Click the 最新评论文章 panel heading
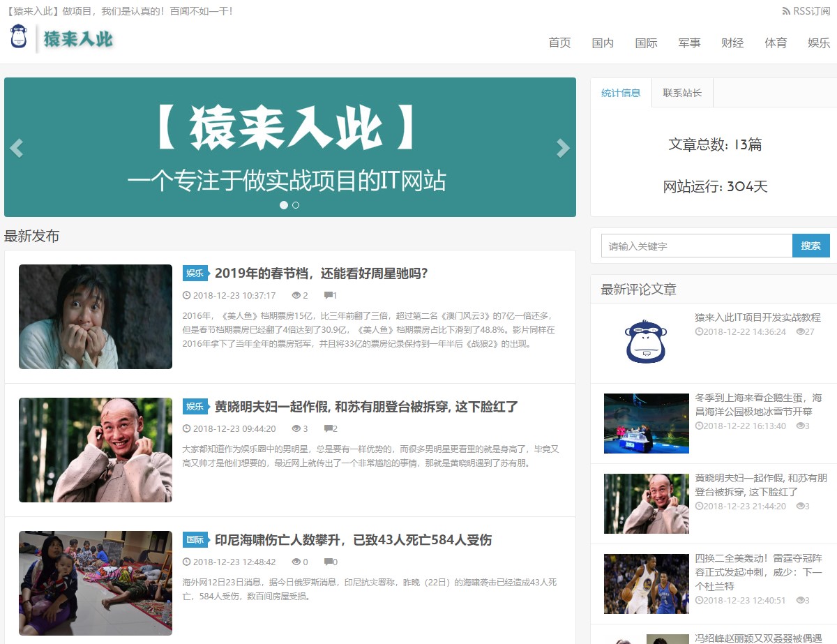The height and width of the screenshot is (644, 837). tap(638, 289)
